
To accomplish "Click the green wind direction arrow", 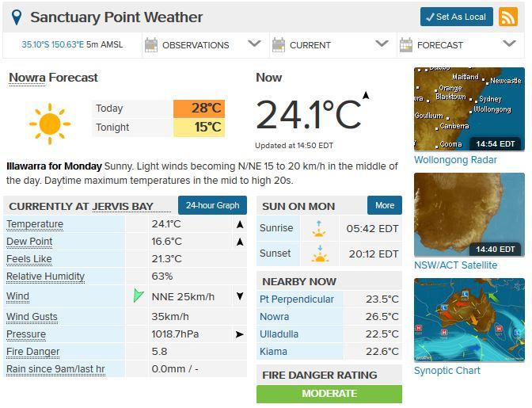I will [139, 296].
